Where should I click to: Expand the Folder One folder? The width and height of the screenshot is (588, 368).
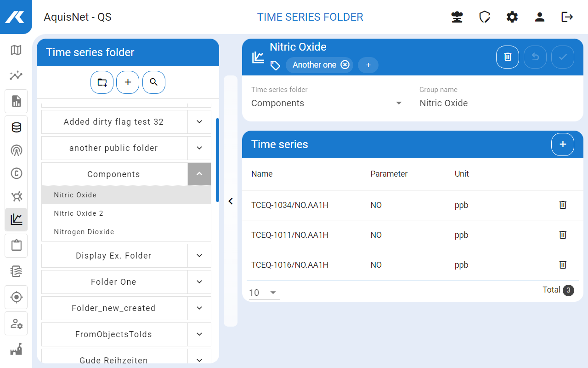pos(199,282)
